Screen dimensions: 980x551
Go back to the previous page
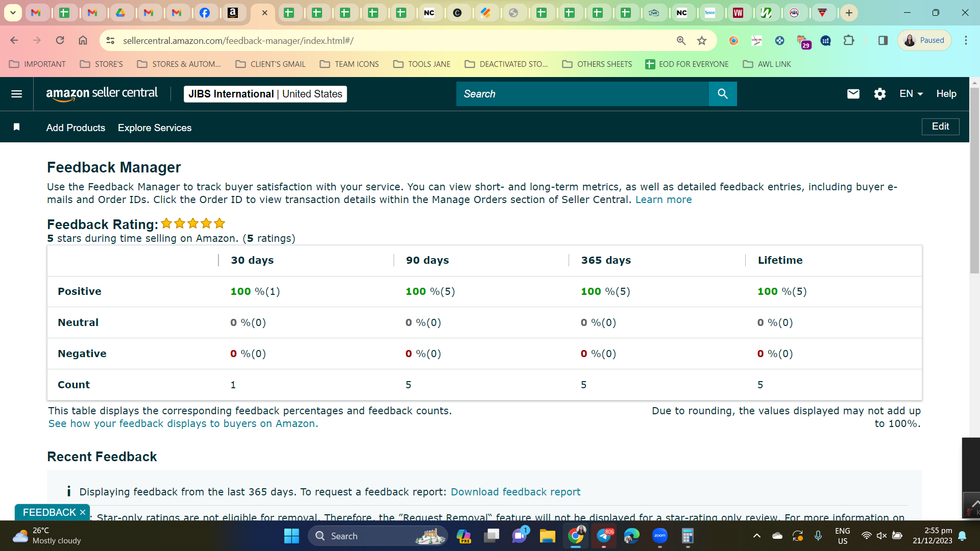point(14,40)
